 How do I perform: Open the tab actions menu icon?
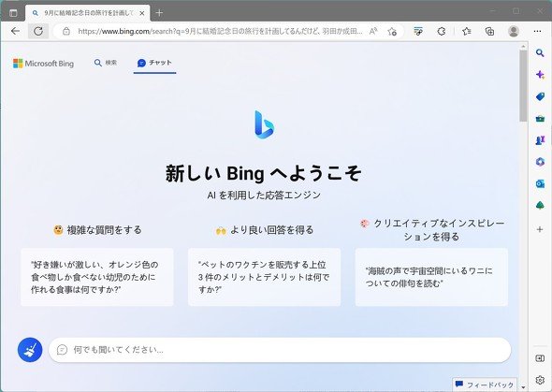(x=13, y=13)
